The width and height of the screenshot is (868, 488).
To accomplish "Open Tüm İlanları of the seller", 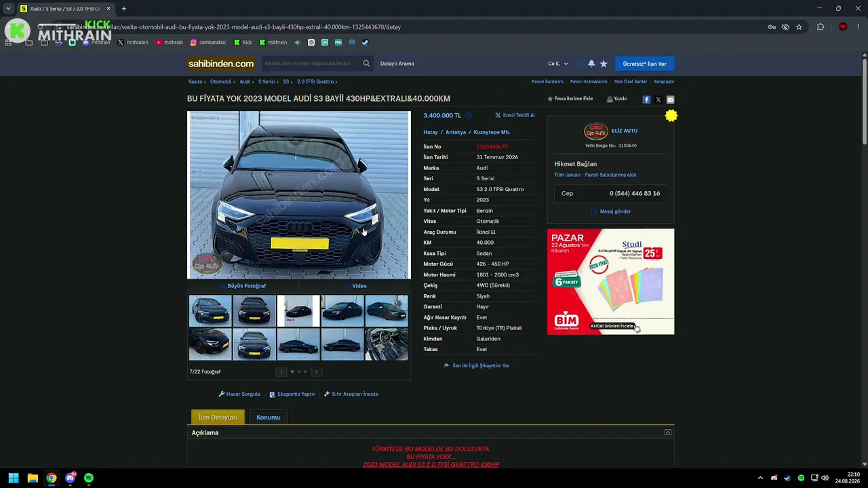I will [x=568, y=175].
